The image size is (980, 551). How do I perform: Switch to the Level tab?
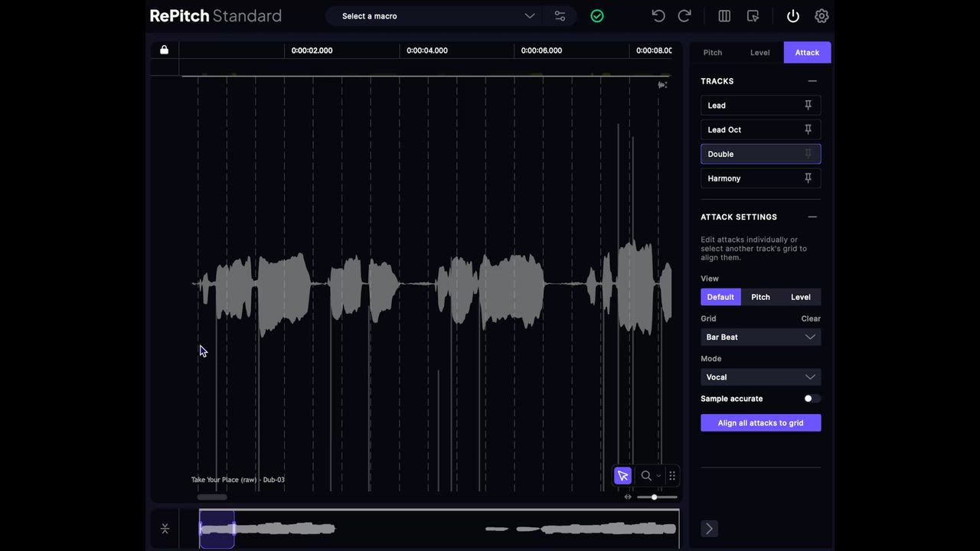(x=759, y=53)
